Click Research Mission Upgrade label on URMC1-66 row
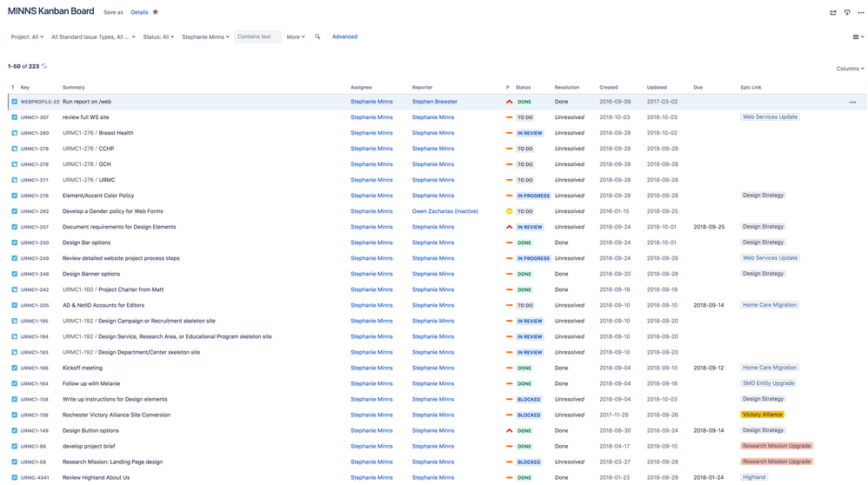The height and width of the screenshot is (485, 868). (777, 446)
